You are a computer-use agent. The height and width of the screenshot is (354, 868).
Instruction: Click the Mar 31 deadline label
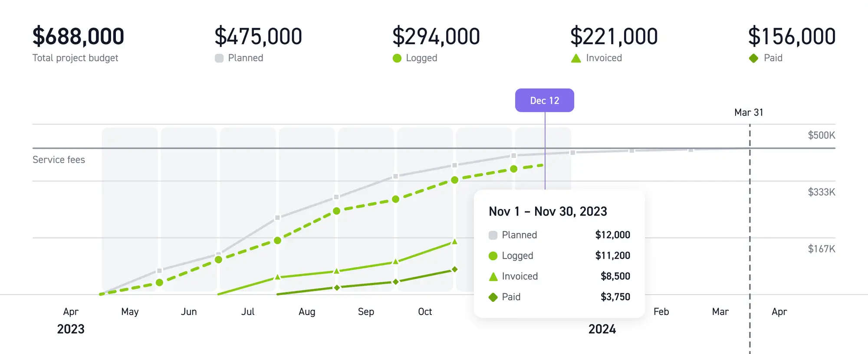749,113
